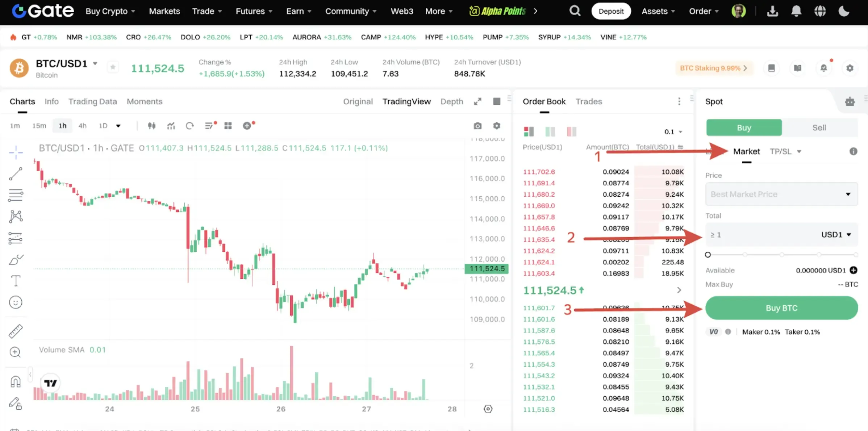Switch to the Trades tab
868x431 pixels.
pos(589,102)
